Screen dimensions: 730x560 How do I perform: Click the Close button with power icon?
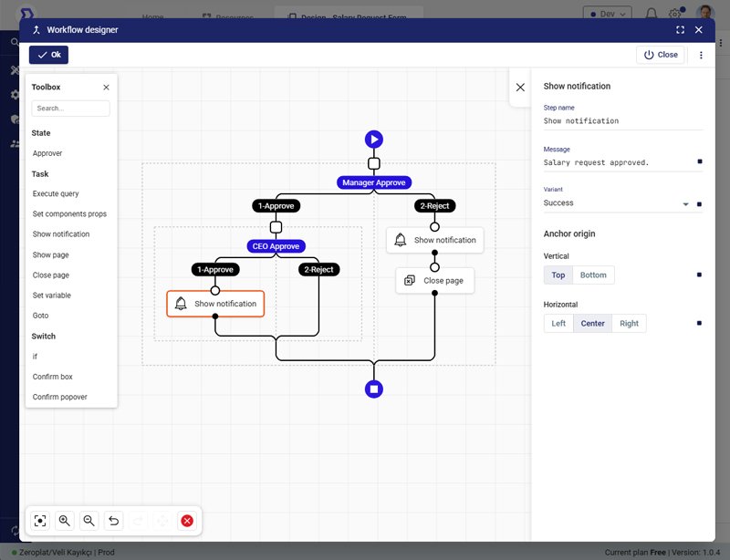tap(661, 55)
